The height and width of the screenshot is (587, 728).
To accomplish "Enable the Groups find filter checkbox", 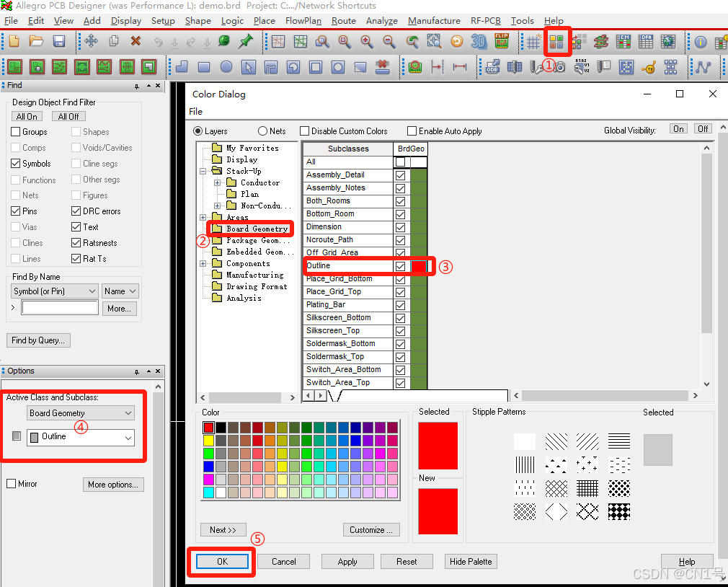I will 15,132.
